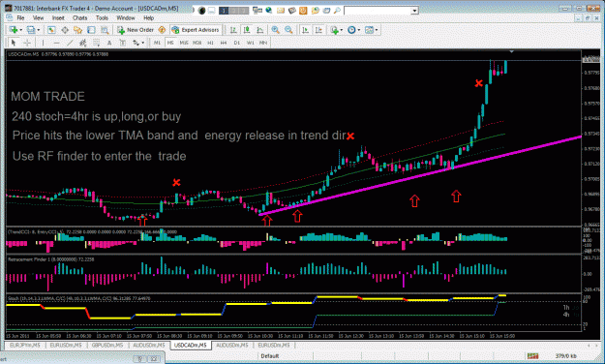The width and height of the screenshot is (605, 364).
Task: Select the MN timeframe button
Action: (263, 43)
